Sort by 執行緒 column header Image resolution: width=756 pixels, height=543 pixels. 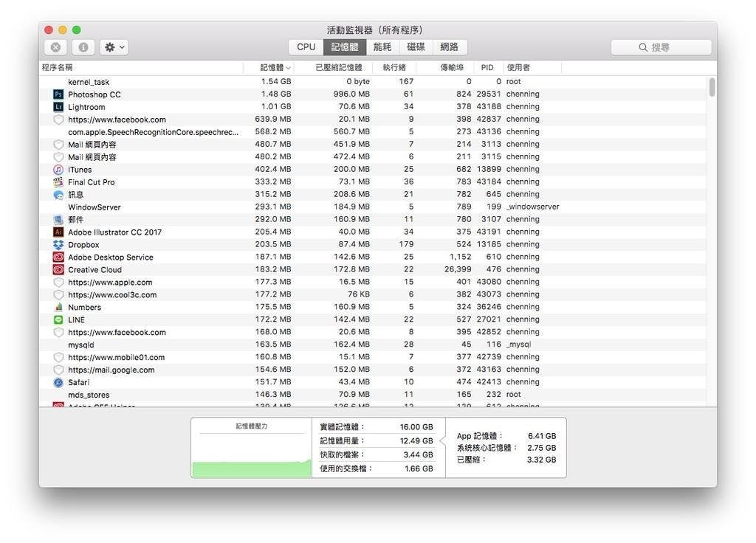394,67
